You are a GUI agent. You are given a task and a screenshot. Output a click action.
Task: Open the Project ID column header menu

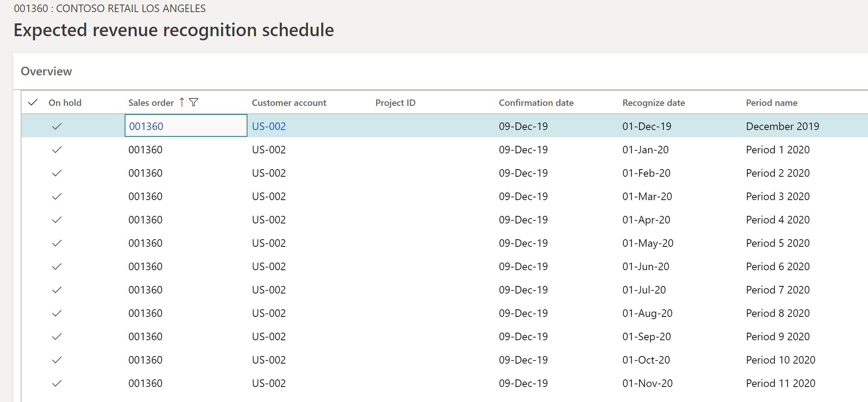point(395,102)
